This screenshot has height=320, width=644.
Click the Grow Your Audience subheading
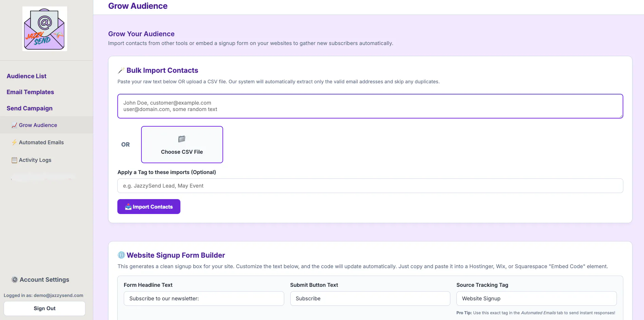[x=141, y=34]
